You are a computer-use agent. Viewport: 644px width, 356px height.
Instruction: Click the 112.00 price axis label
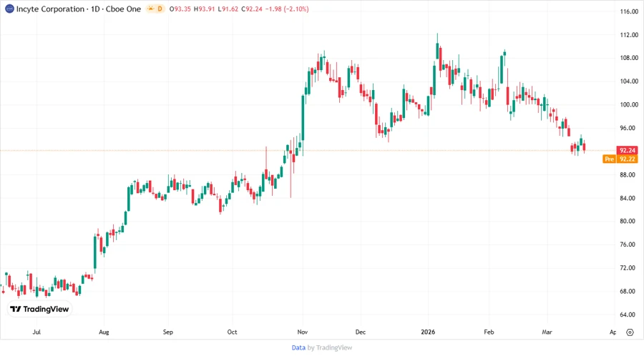[x=629, y=35]
